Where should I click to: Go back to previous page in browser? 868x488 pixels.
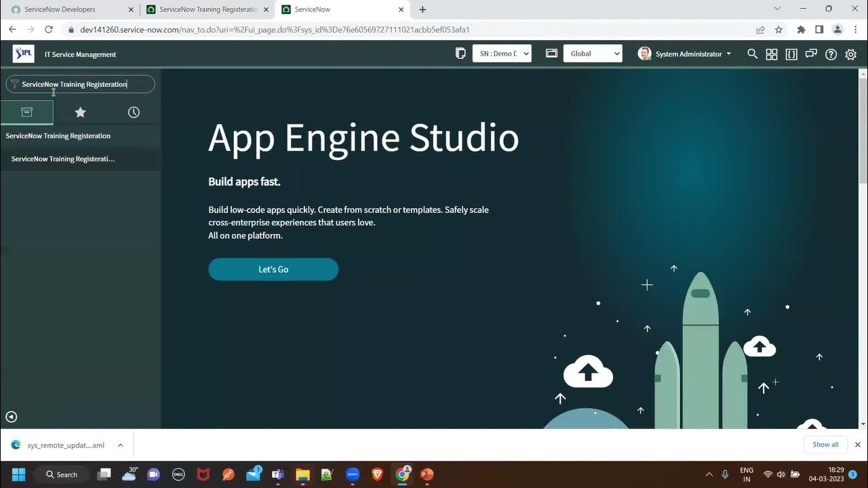[x=12, y=29]
